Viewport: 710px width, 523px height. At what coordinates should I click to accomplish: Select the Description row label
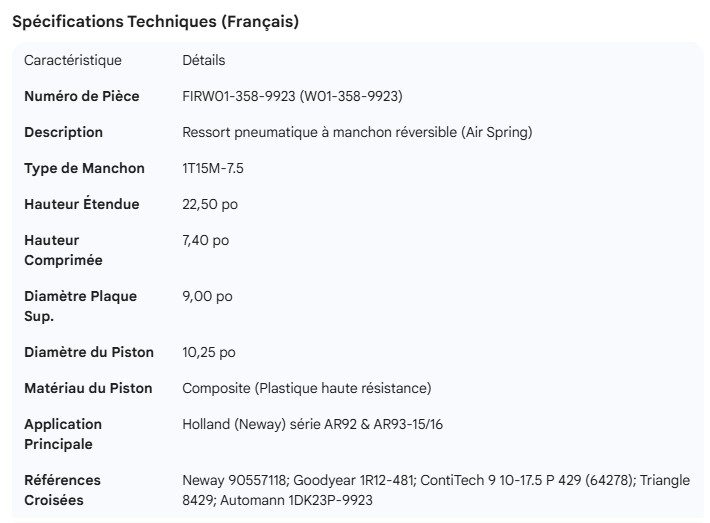click(63, 132)
